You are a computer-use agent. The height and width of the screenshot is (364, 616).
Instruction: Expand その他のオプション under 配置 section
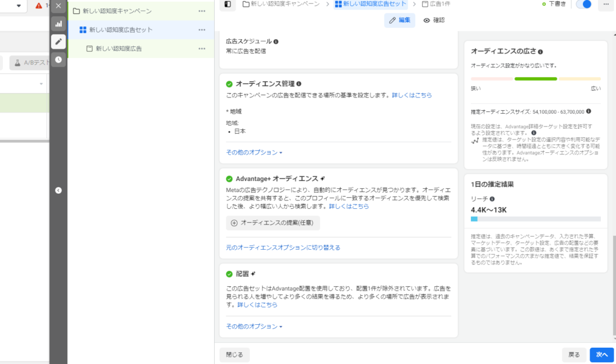(x=254, y=327)
